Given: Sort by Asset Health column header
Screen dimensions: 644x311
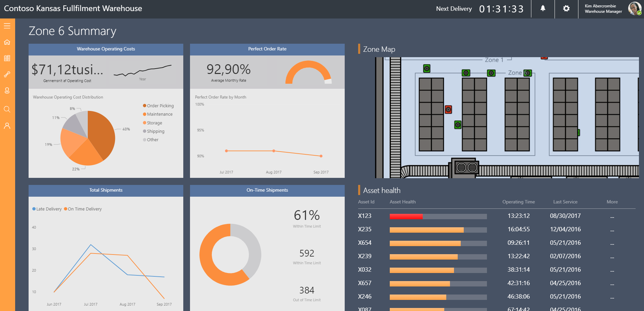Looking at the screenshot, I should pos(403,202).
